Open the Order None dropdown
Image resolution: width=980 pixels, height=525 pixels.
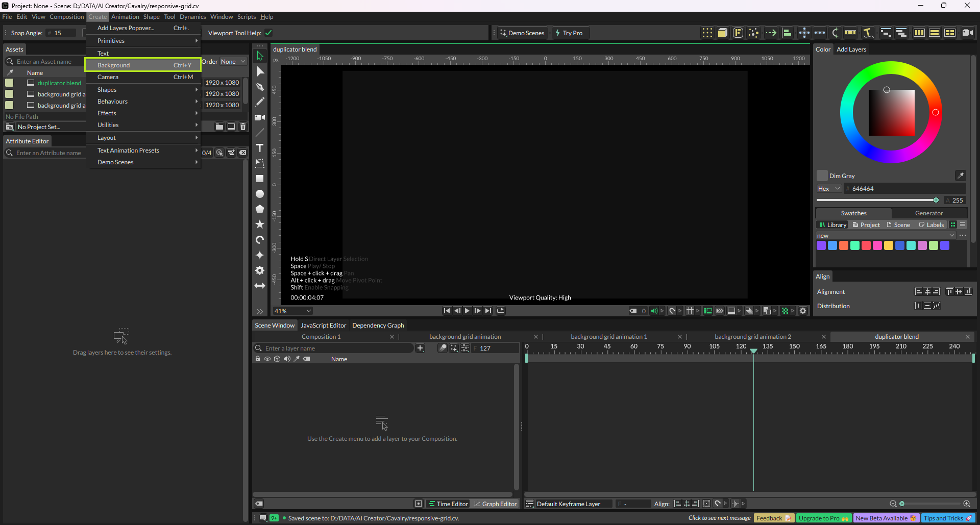pyautogui.click(x=233, y=62)
